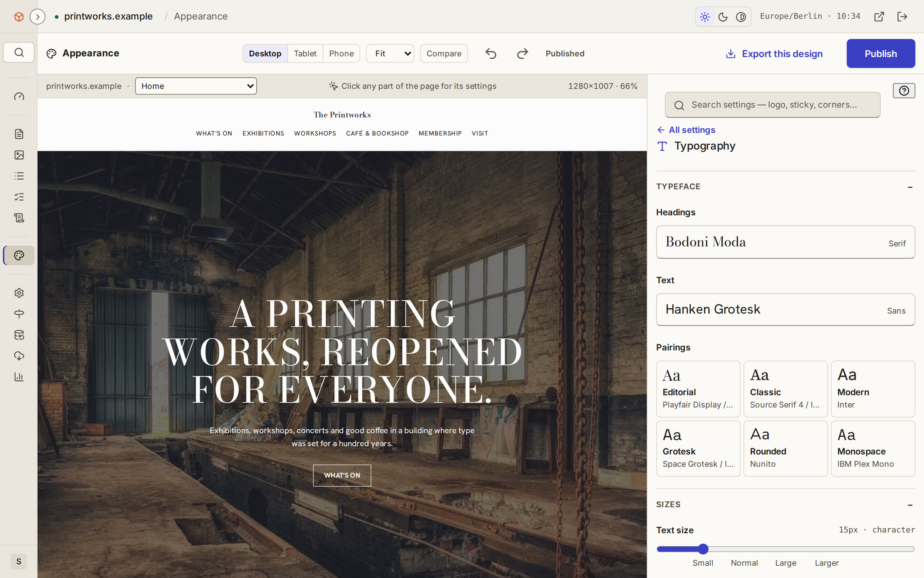This screenshot has width=924, height=578.
Task: Open the search icon in the left sidebar
Action: [19, 52]
